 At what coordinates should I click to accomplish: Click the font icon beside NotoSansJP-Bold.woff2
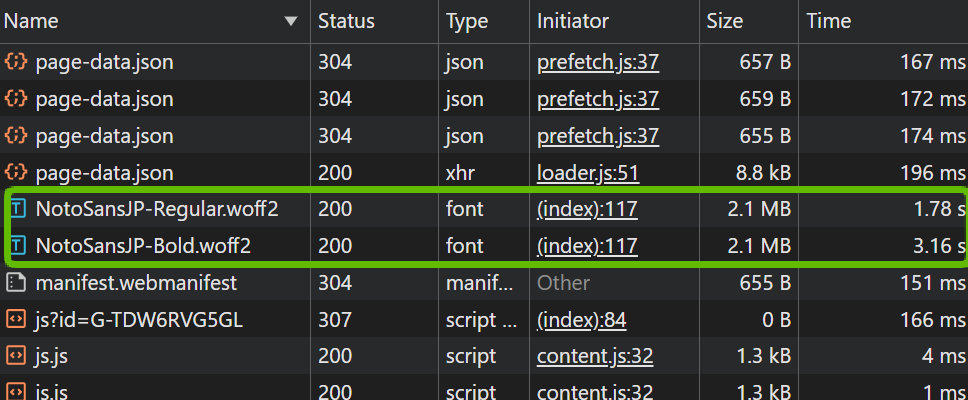[17, 246]
